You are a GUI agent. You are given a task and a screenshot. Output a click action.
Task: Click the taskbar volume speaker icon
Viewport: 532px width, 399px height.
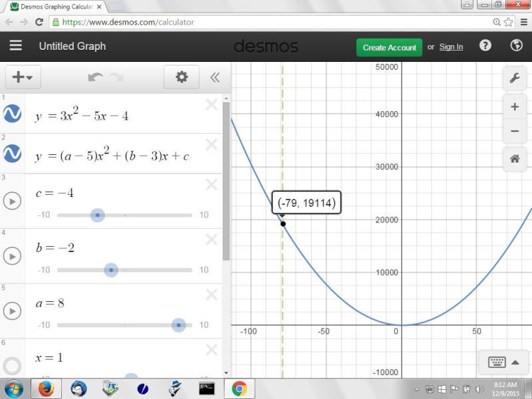point(479,389)
